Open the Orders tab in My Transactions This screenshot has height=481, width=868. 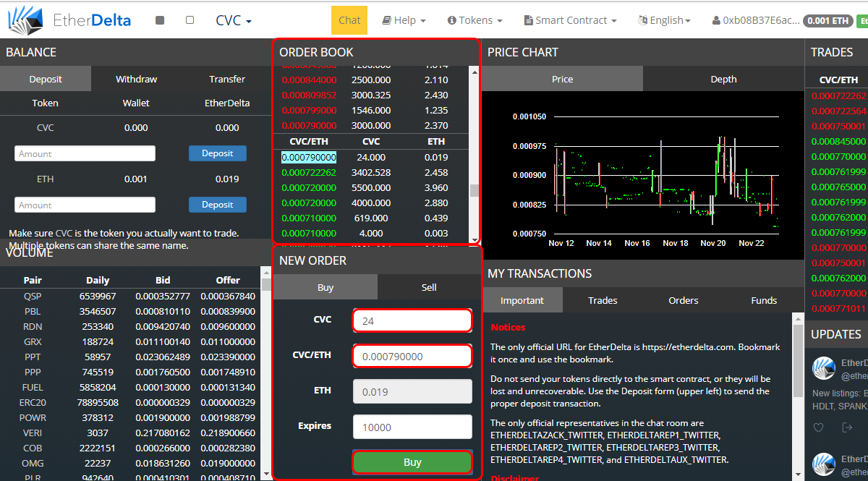click(x=684, y=300)
